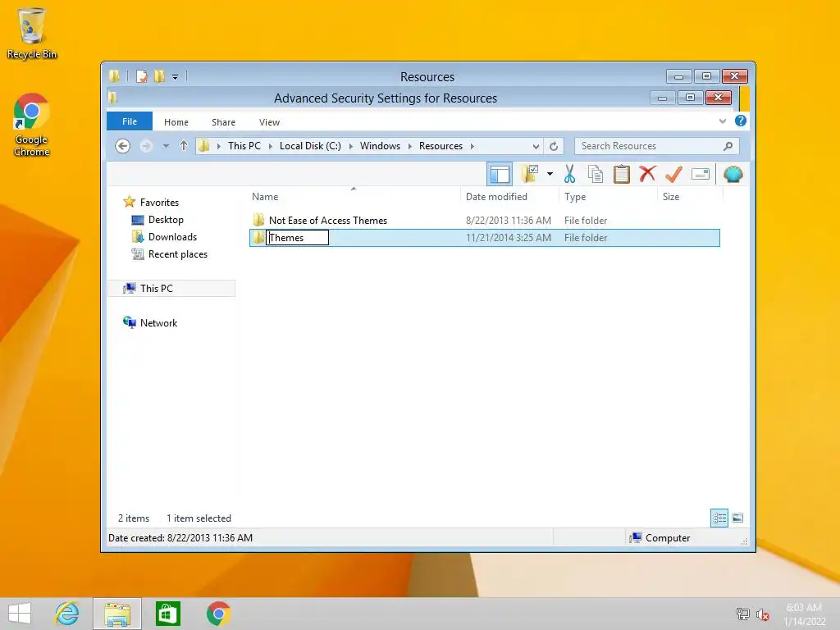Select the Recycle Bin on the desktop
This screenshot has height=630, width=840.
[x=32, y=34]
